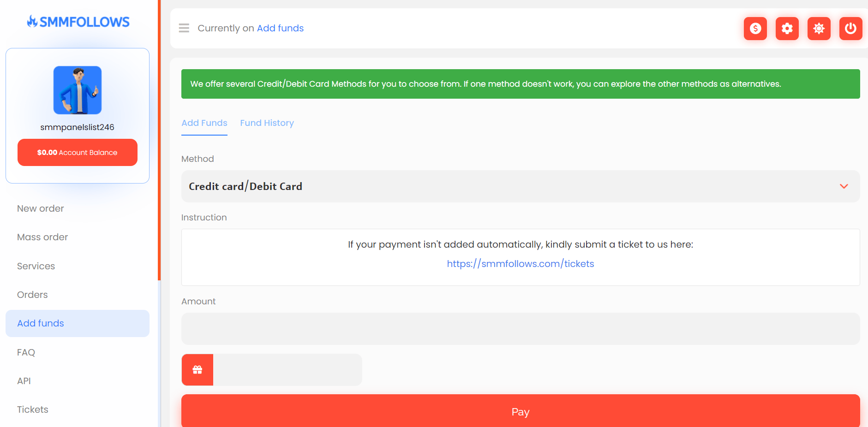The image size is (868, 427).
Task: Click the power logout icon
Action: point(850,29)
